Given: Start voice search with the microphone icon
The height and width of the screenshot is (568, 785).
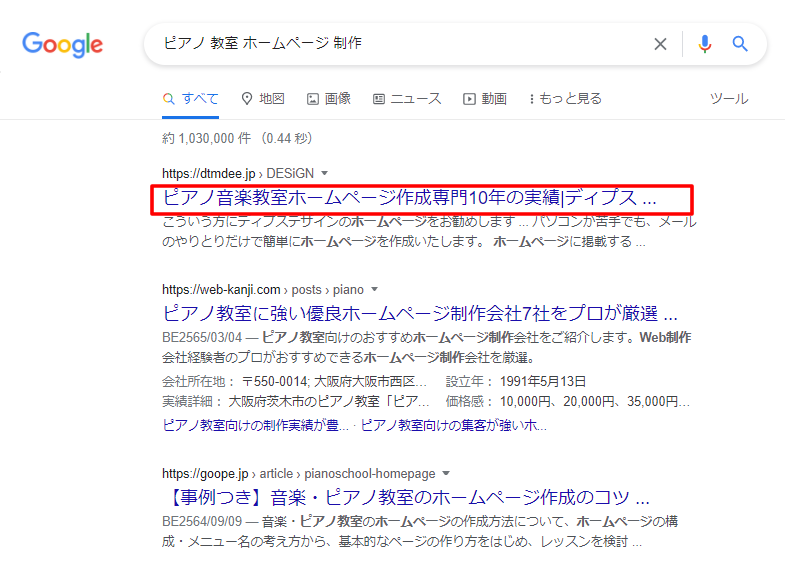Looking at the screenshot, I should click(704, 44).
